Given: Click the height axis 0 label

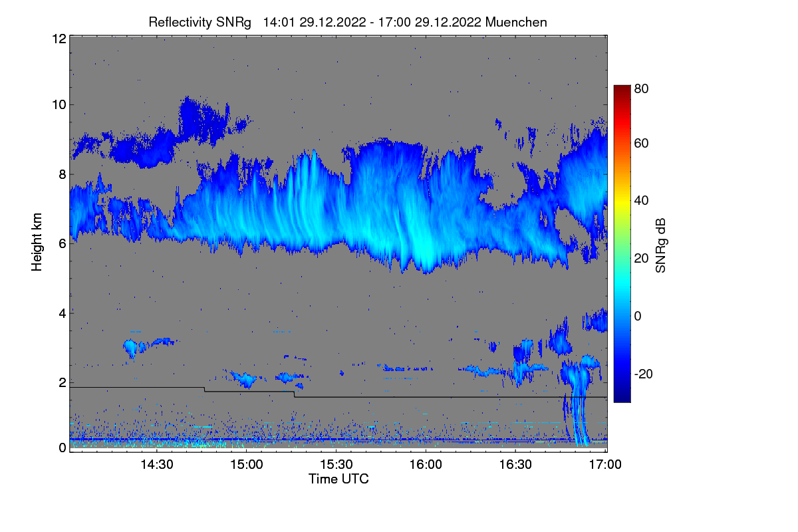Looking at the screenshot, I should pos(61,448).
